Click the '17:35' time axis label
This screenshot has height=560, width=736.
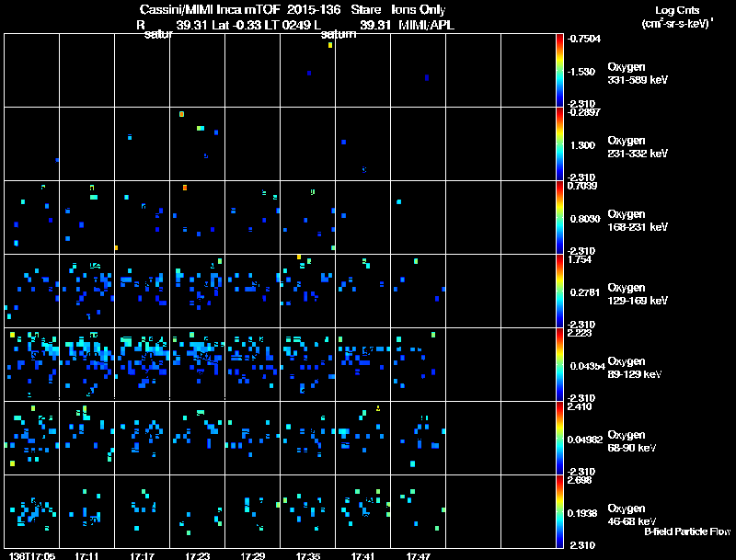308,555
